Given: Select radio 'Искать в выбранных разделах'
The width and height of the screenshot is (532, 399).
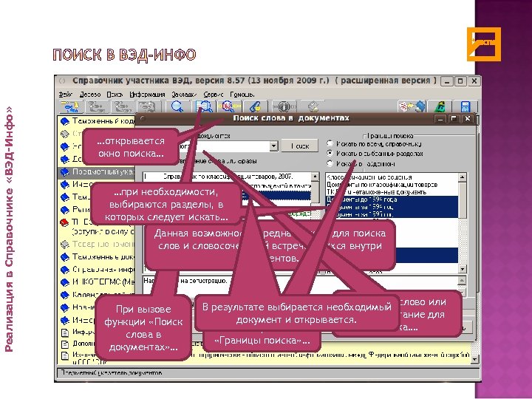Looking at the screenshot, I should tap(330, 154).
